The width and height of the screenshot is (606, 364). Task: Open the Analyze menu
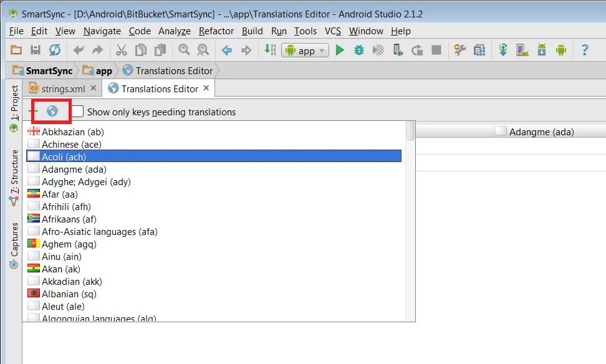tap(175, 31)
